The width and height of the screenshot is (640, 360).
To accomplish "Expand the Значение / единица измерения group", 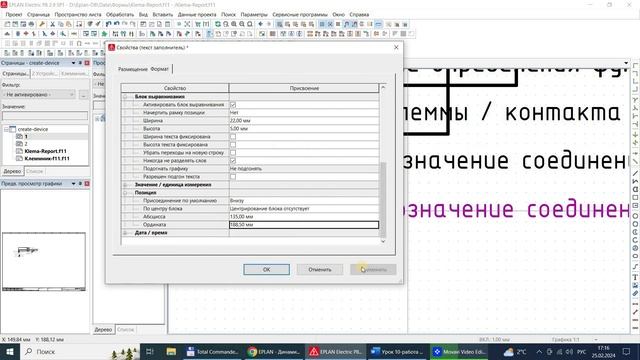I will (x=126, y=185).
